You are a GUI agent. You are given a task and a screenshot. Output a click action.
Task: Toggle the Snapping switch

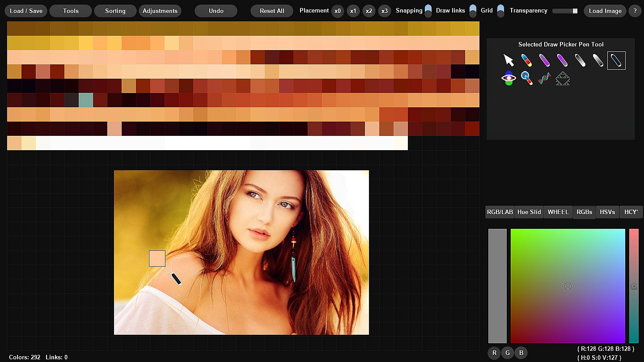coord(428,11)
